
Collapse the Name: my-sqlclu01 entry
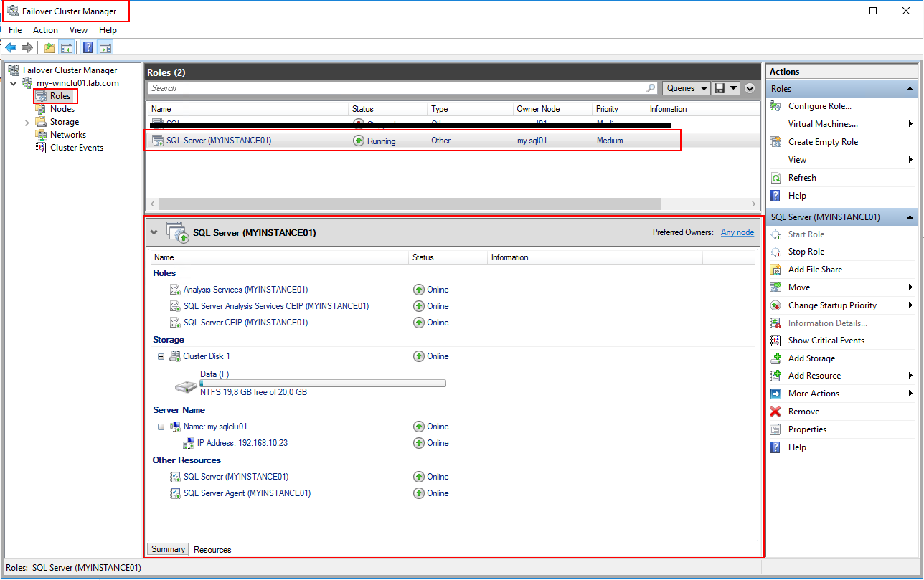tap(161, 427)
